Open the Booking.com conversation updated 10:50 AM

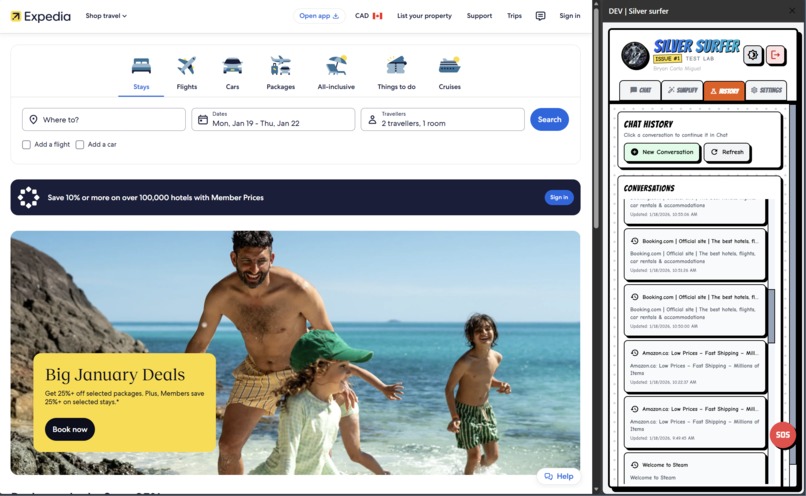pos(694,311)
